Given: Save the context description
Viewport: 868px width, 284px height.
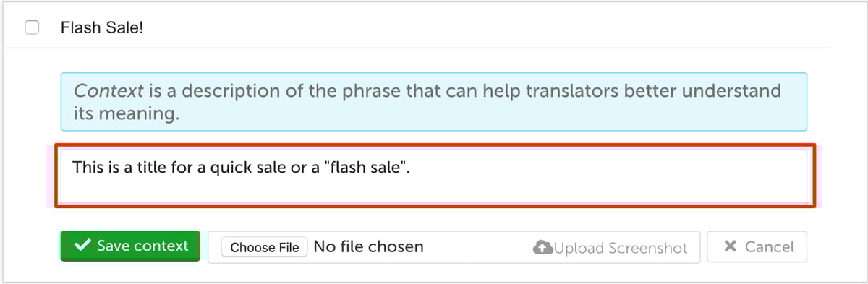Looking at the screenshot, I should click(130, 246).
